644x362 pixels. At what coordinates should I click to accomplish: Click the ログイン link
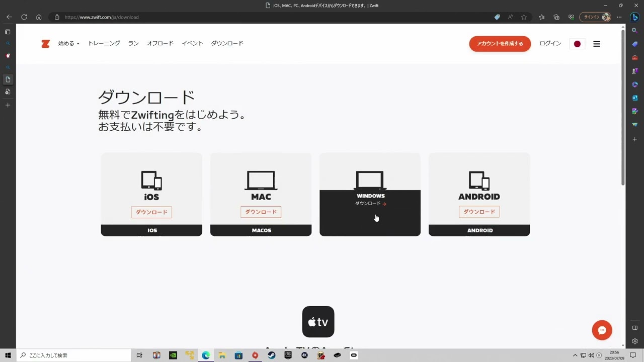(550, 44)
